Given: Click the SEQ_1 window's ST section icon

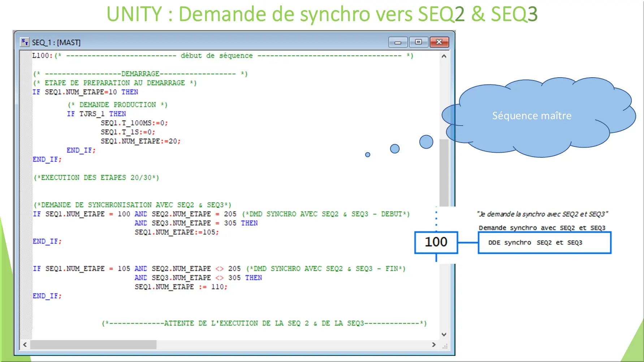Looking at the screenshot, I should (x=25, y=42).
